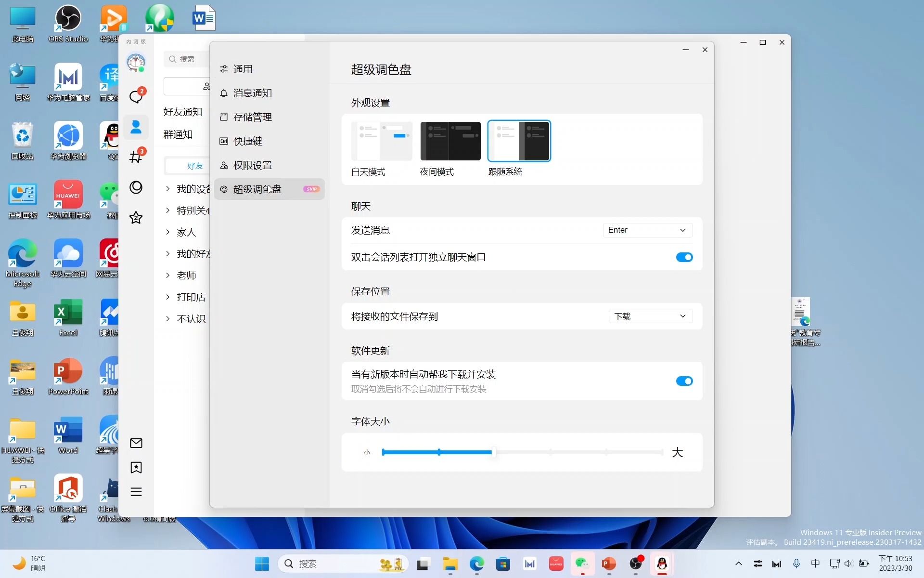Click 搜索 search input field
This screenshot has height=578, width=924.
pyautogui.click(x=188, y=59)
